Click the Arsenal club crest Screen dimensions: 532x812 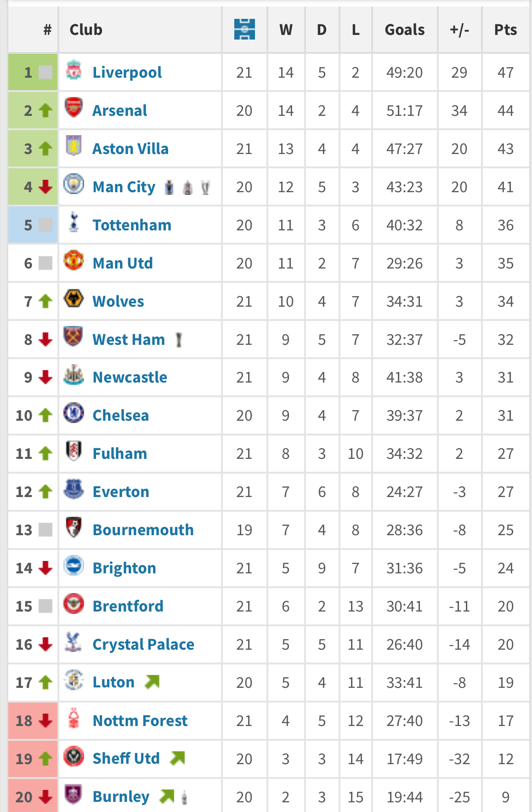74,108
